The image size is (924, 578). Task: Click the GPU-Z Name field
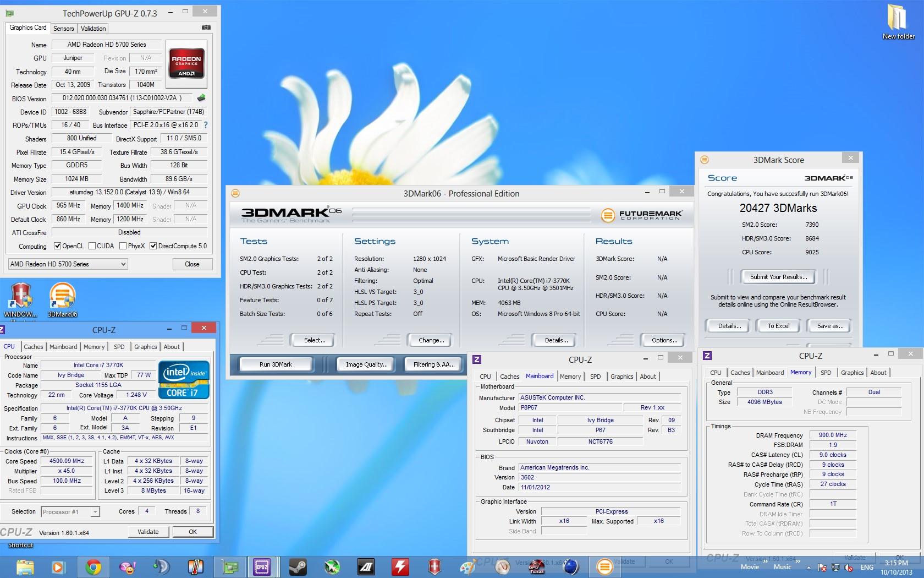point(107,45)
